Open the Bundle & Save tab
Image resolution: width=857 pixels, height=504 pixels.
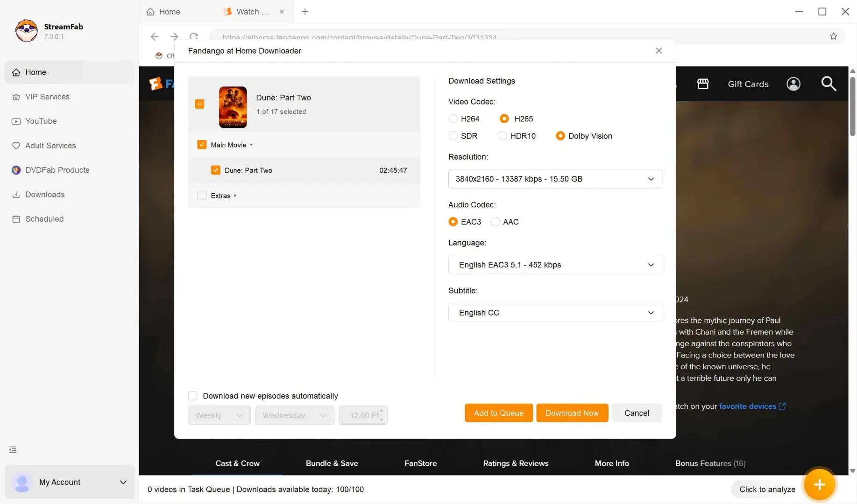pyautogui.click(x=332, y=463)
